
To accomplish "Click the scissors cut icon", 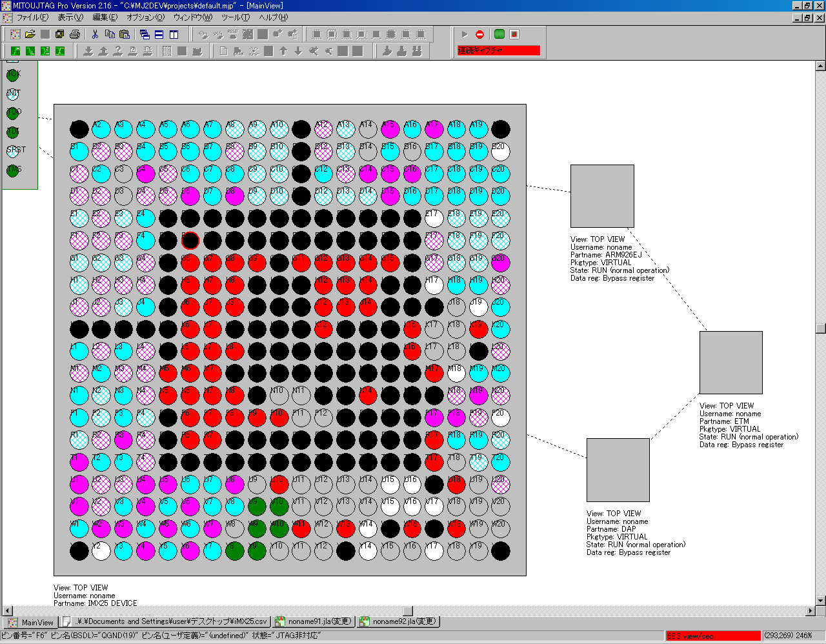I will coord(95,34).
